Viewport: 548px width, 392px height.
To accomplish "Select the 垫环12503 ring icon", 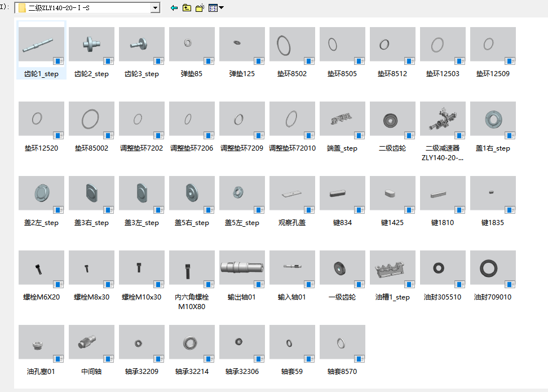I will (443, 46).
